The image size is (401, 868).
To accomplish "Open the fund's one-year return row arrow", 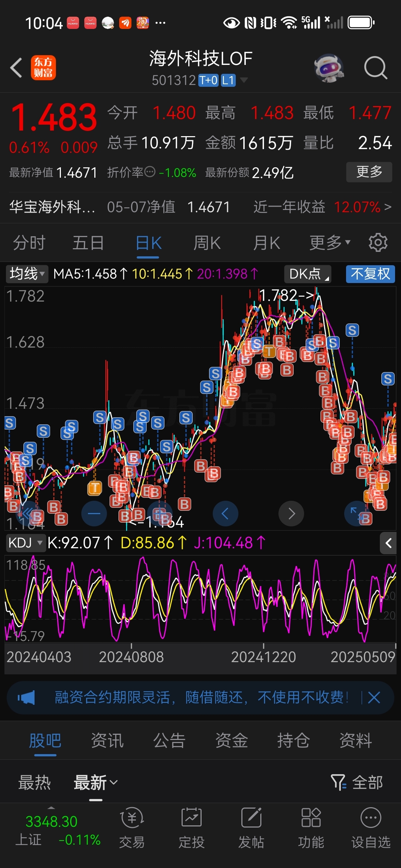I will 388,207.
